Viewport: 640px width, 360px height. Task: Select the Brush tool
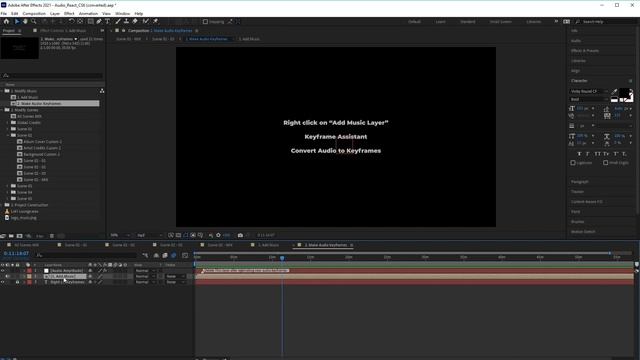tap(118, 21)
